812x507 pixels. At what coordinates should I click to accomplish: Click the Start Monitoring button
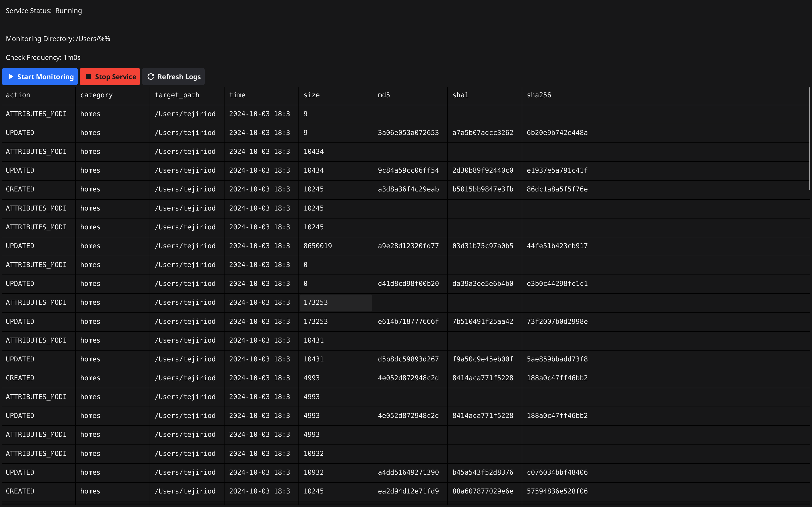click(40, 77)
